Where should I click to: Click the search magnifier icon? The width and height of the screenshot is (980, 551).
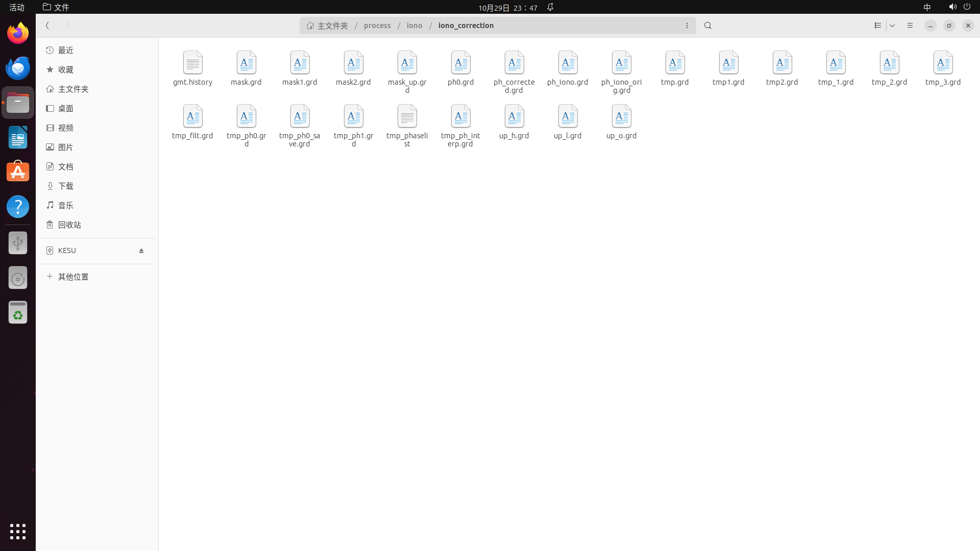tap(707, 26)
